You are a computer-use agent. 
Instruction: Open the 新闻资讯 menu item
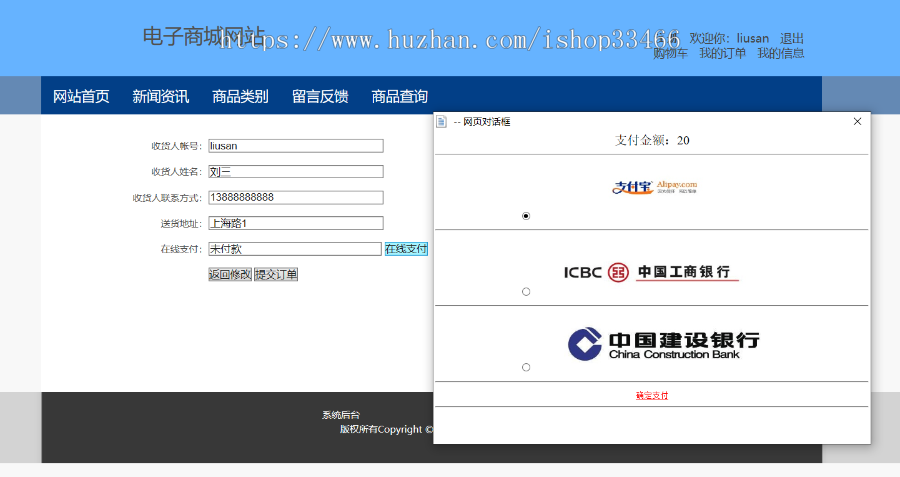[x=161, y=96]
